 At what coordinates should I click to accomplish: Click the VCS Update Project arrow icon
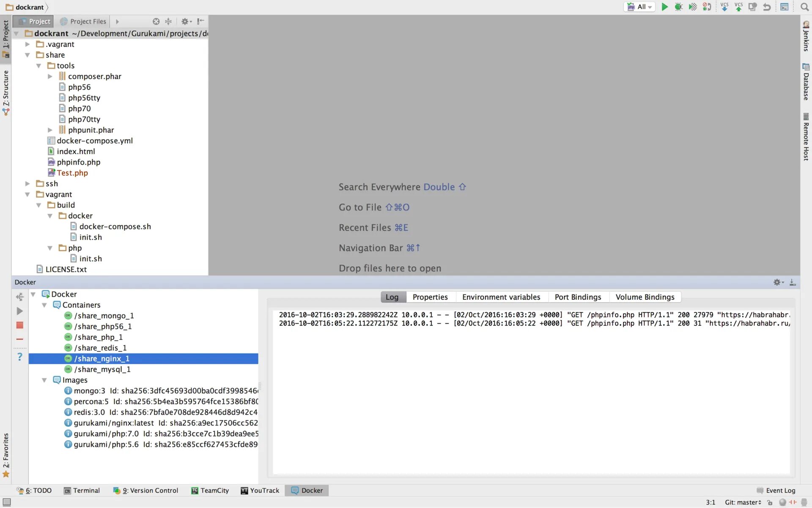[x=724, y=7]
